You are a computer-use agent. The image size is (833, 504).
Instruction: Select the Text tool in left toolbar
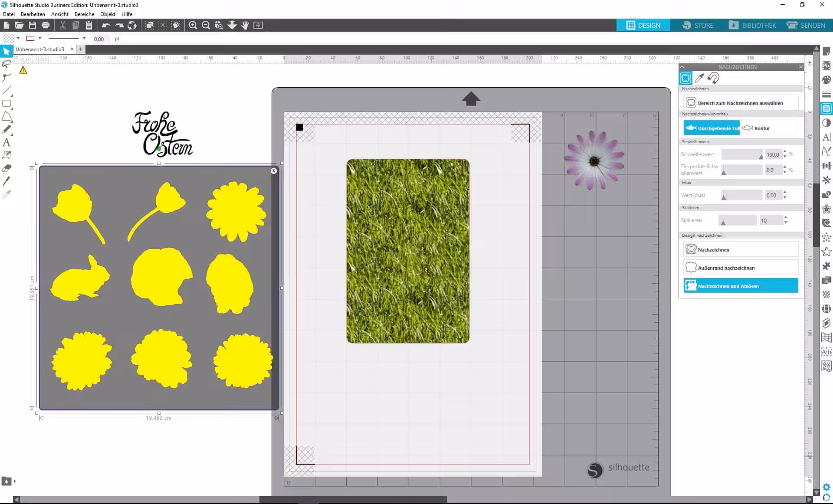7,142
